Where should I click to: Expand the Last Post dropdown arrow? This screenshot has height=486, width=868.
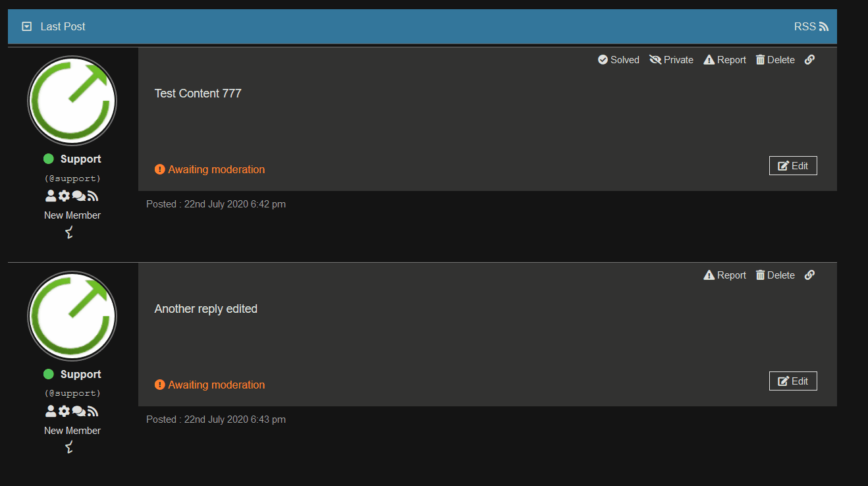pos(26,26)
